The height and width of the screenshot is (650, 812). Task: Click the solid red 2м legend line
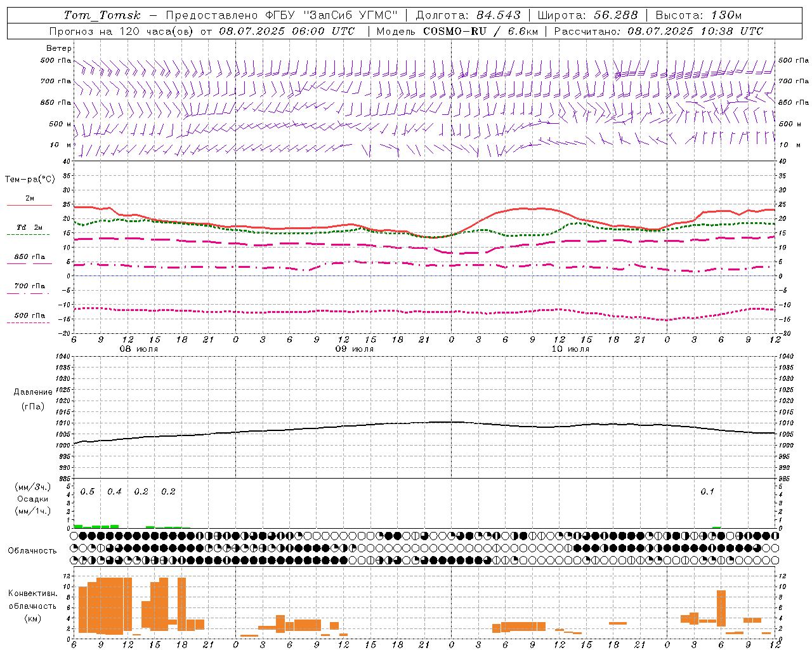29,206
